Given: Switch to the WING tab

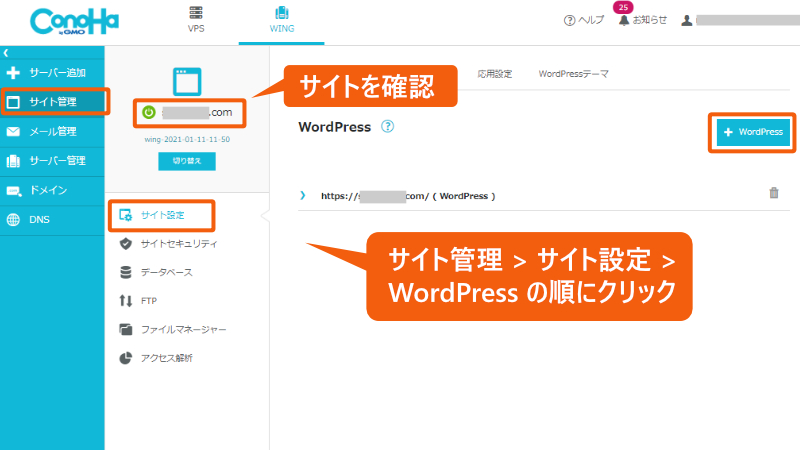Looking at the screenshot, I should coord(282,20).
